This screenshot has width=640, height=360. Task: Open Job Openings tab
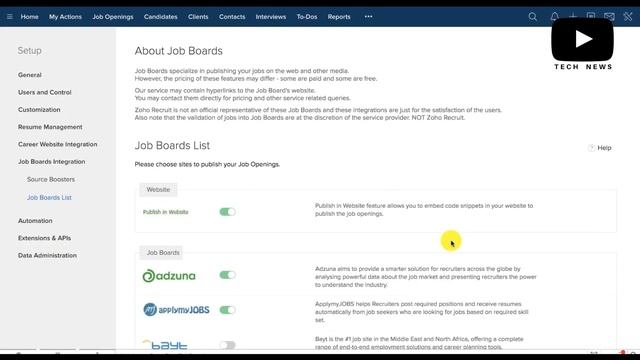point(113,17)
